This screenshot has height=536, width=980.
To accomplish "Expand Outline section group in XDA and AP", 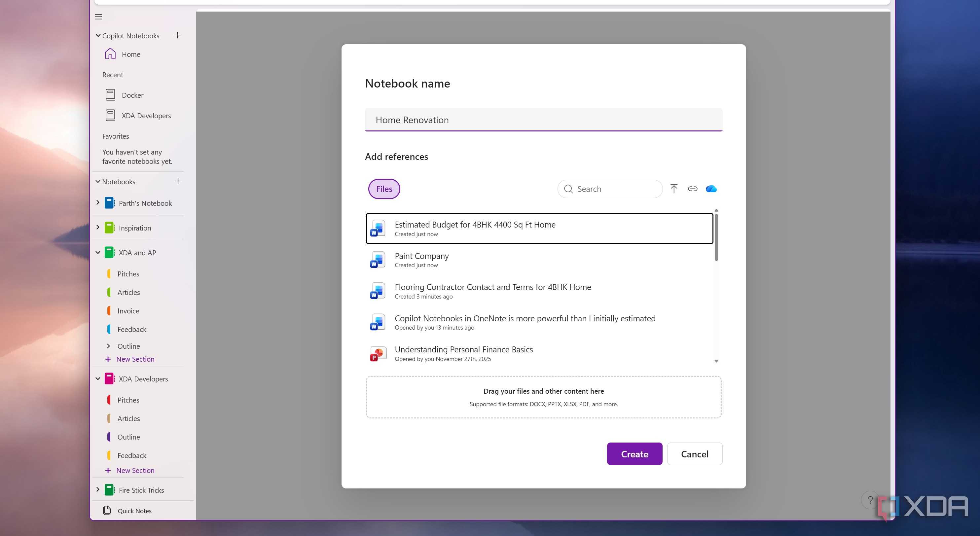I will click(x=108, y=346).
